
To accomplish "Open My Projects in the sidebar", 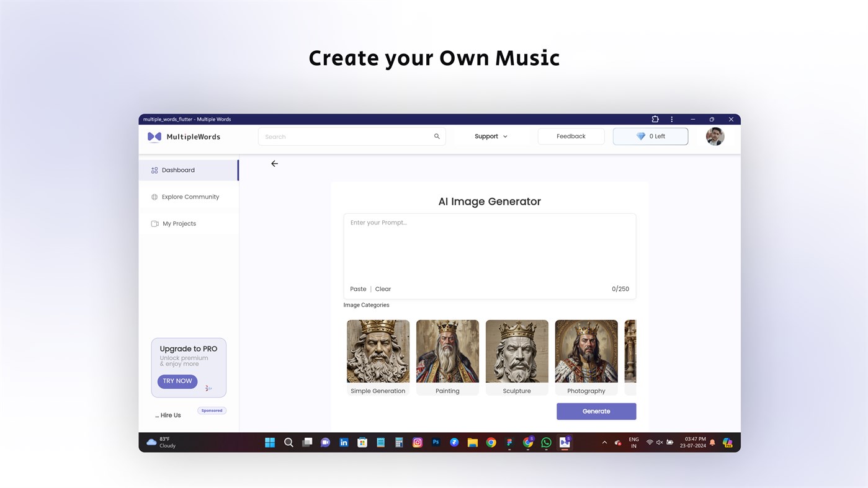I will tap(179, 223).
